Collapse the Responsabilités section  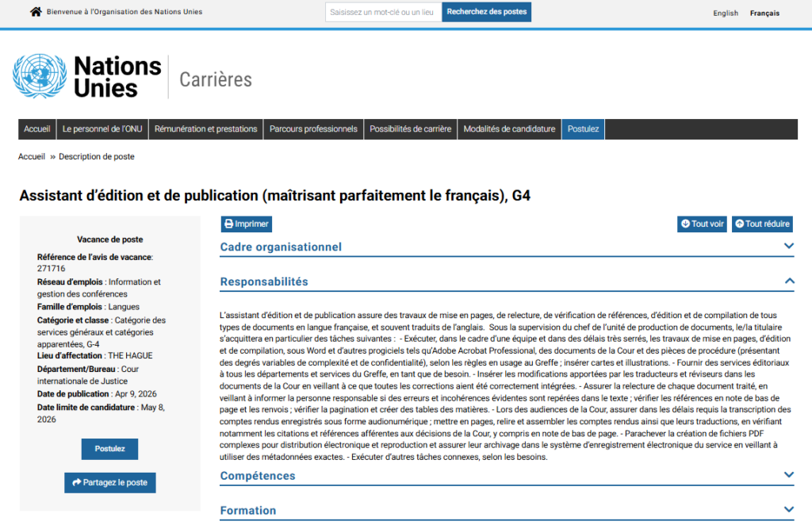tap(788, 282)
